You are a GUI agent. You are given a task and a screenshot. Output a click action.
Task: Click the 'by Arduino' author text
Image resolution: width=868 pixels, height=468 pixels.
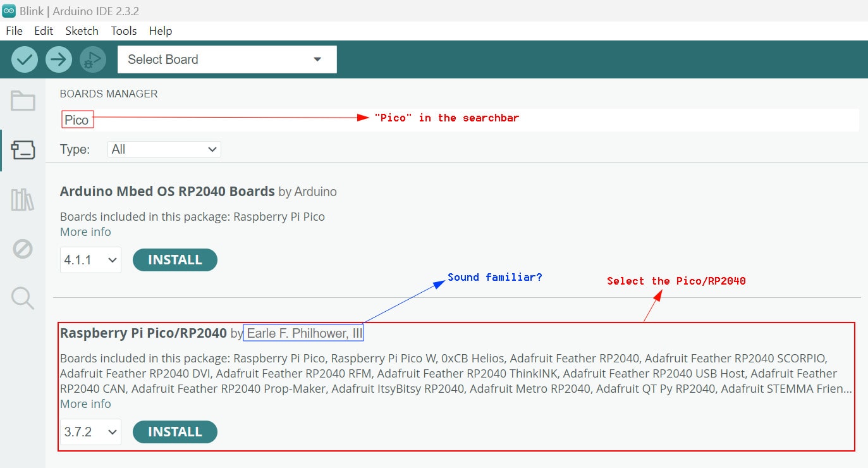point(308,192)
